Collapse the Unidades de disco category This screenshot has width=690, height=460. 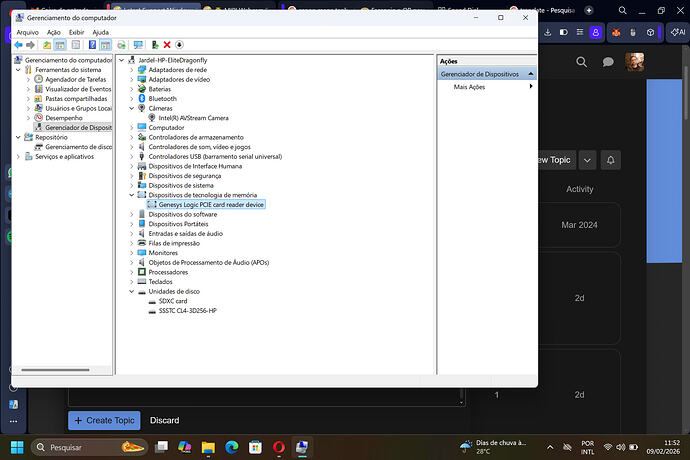[x=131, y=291]
